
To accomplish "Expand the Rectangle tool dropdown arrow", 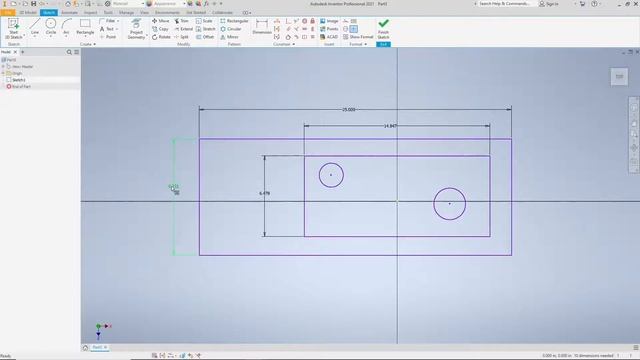I will click(85, 37).
